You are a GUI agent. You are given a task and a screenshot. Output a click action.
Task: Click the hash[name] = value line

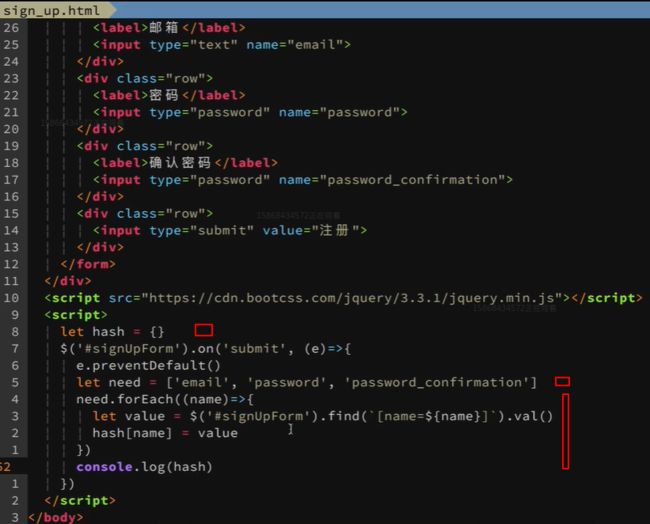click(165, 433)
